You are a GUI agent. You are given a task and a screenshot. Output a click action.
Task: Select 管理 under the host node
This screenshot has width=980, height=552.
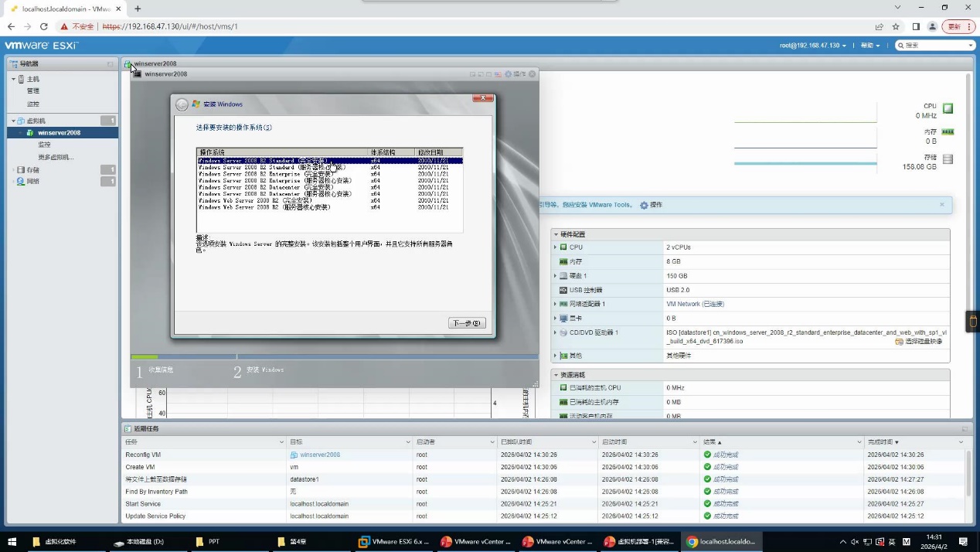pyautogui.click(x=33, y=91)
